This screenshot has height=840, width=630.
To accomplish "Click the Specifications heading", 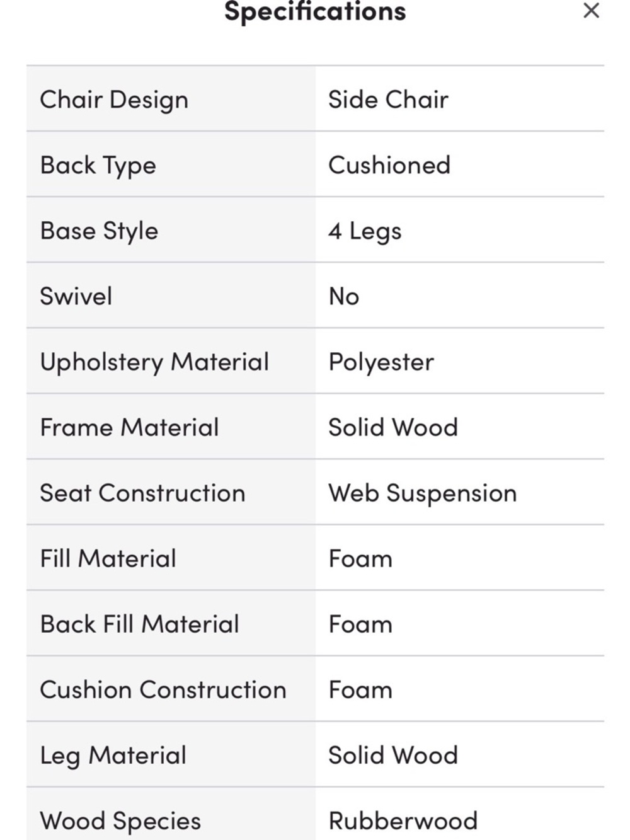I will [315, 11].
